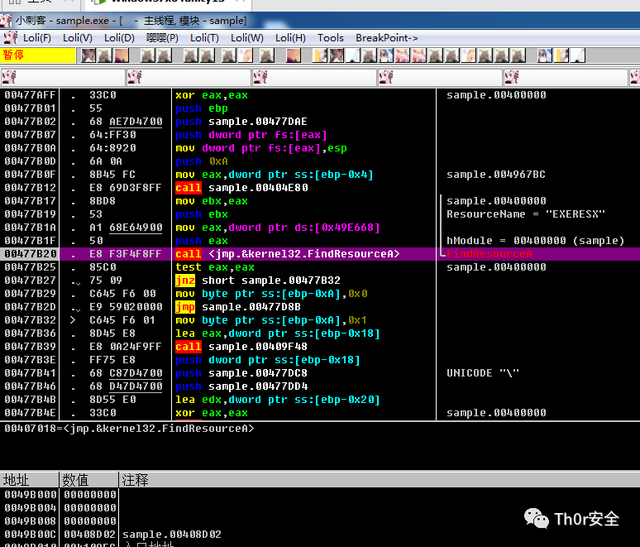Image resolution: width=640 pixels, height=547 pixels.
Task: Click the first toolbar icon after the yellow status box
Action: coord(86,55)
